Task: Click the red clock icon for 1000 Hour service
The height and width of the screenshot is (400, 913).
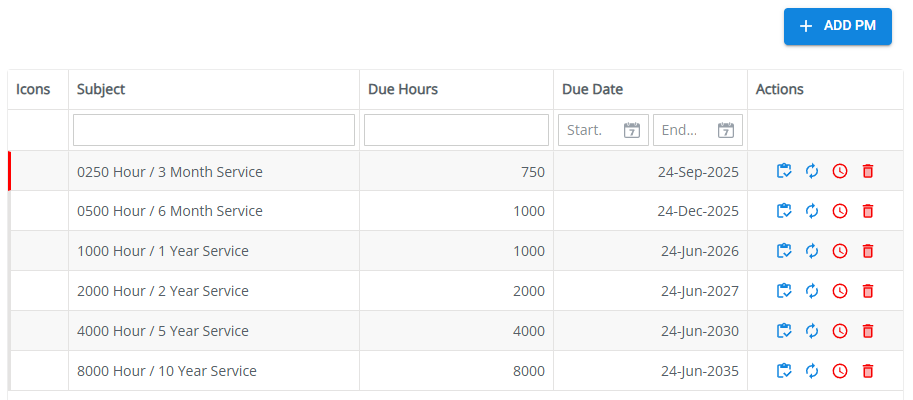Action: click(x=840, y=251)
